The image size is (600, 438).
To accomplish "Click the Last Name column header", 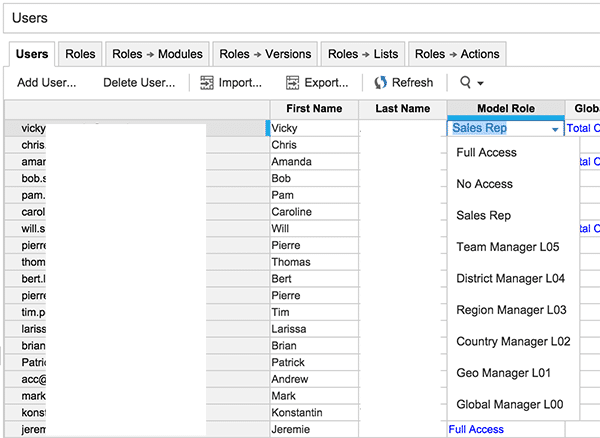I will (403, 108).
